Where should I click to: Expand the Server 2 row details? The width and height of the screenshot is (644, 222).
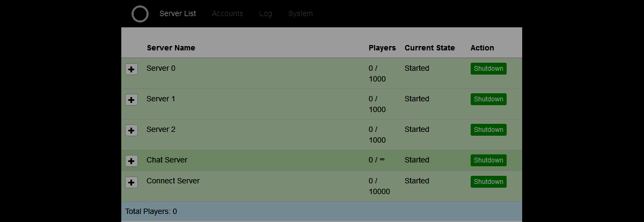(x=131, y=131)
